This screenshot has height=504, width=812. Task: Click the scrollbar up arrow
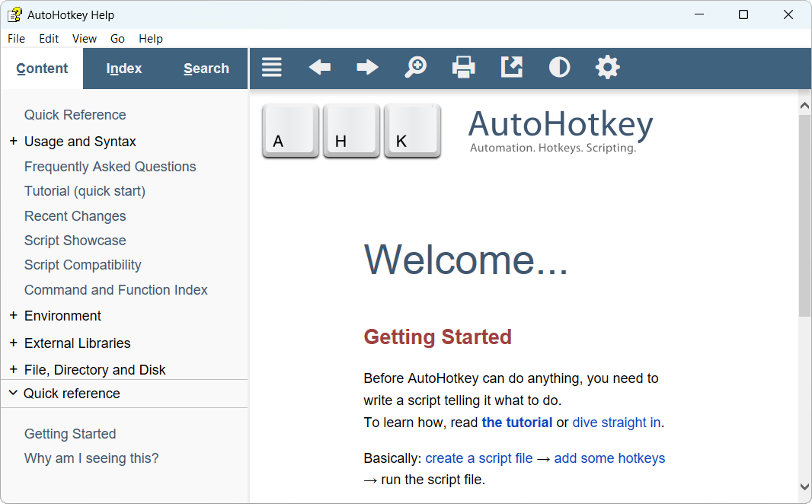(804, 106)
